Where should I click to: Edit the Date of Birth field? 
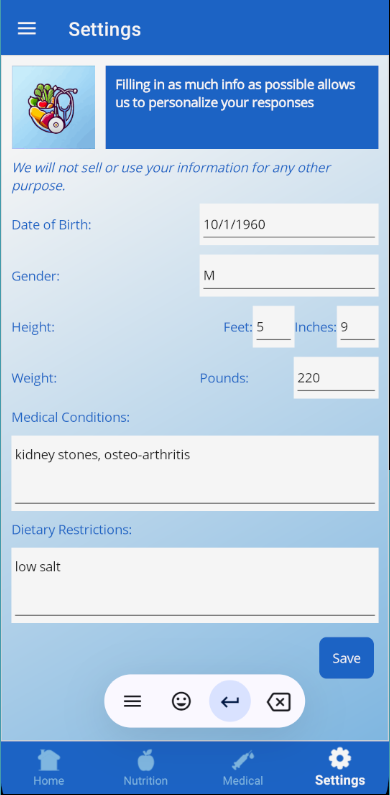coord(289,225)
